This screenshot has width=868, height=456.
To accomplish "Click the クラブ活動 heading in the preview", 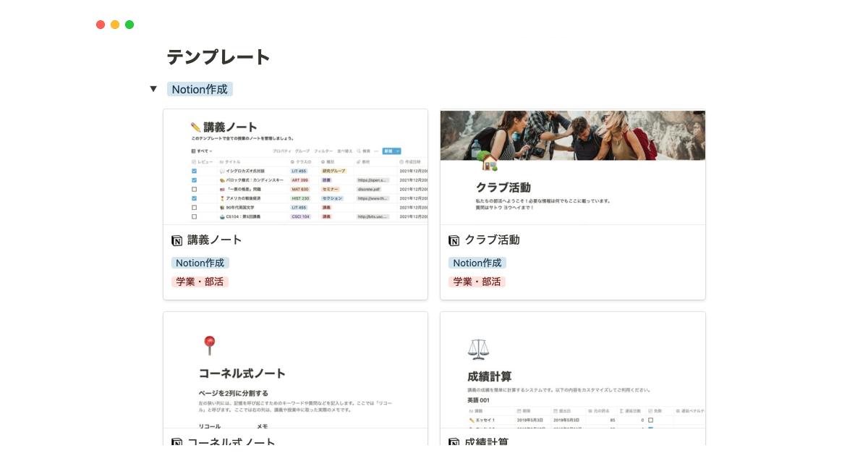I will click(503, 187).
